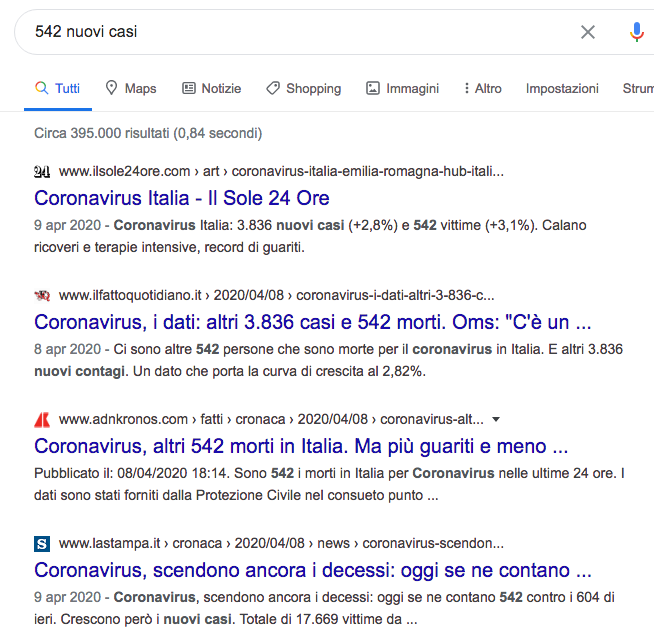This screenshot has height=634, width=654.
Task: Click the Shopping tag icon
Action: point(273,88)
